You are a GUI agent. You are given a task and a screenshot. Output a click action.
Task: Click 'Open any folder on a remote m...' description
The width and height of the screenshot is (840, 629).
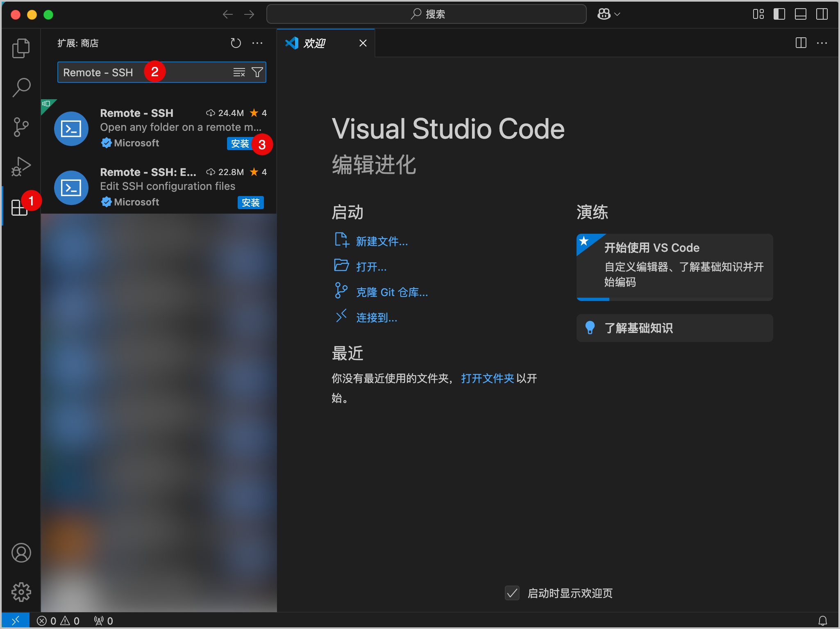click(x=181, y=127)
